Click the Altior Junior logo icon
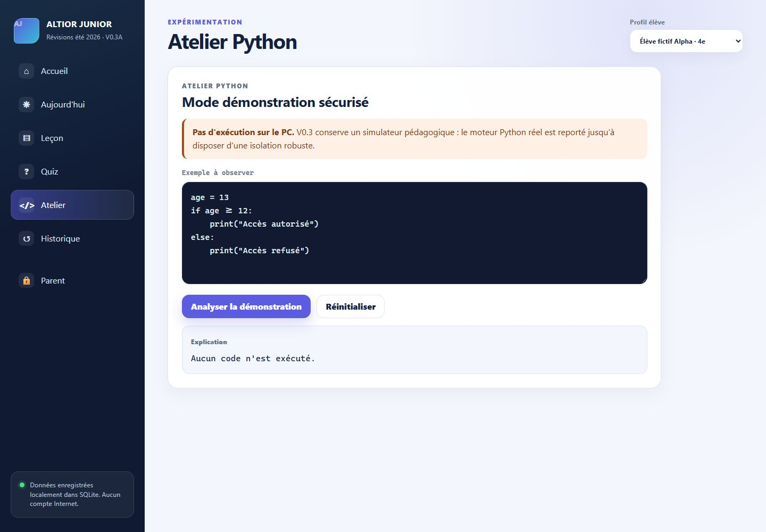Viewport: 766px width, 532px height. click(x=27, y=31)
